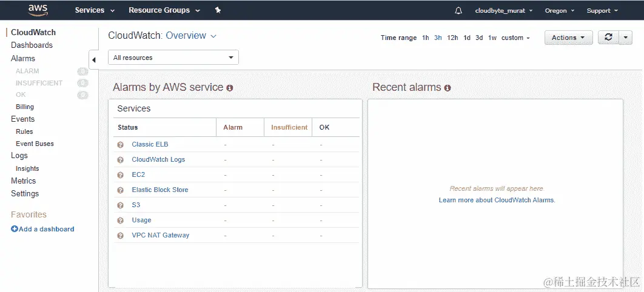644x292 pixels.
Task: Open Settings in the sidebar
Action: pyautogui.click(x=25, y=194)
